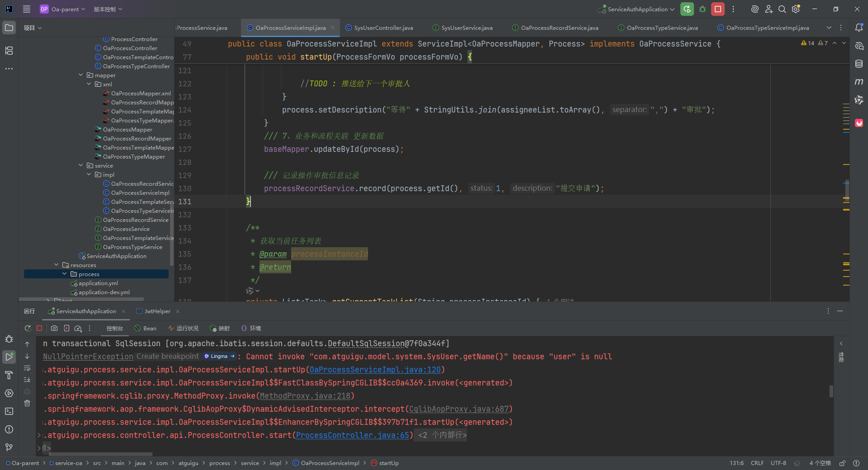Open Maven tool window 'm' icon
Viewport: 868px width, 470px height.
click(x=859, y=82)
